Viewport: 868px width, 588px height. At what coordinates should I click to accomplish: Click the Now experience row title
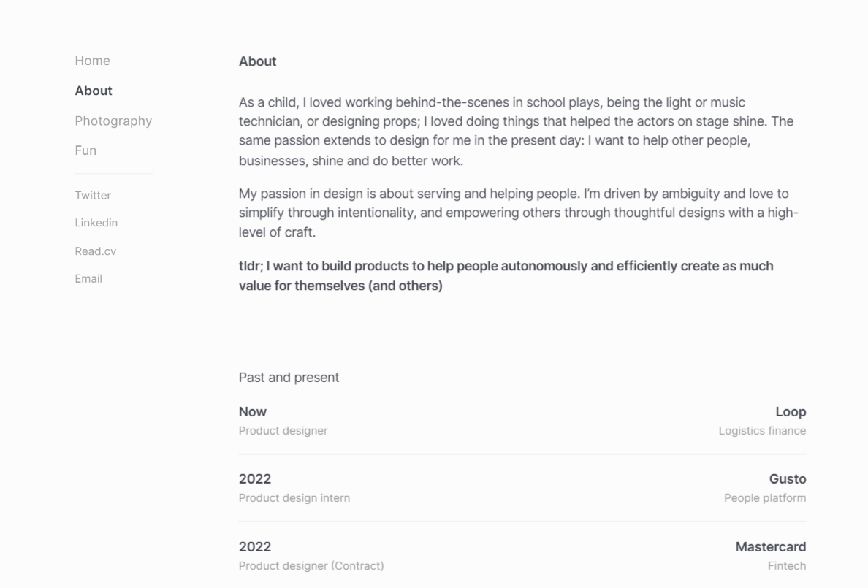pos(253,412)
